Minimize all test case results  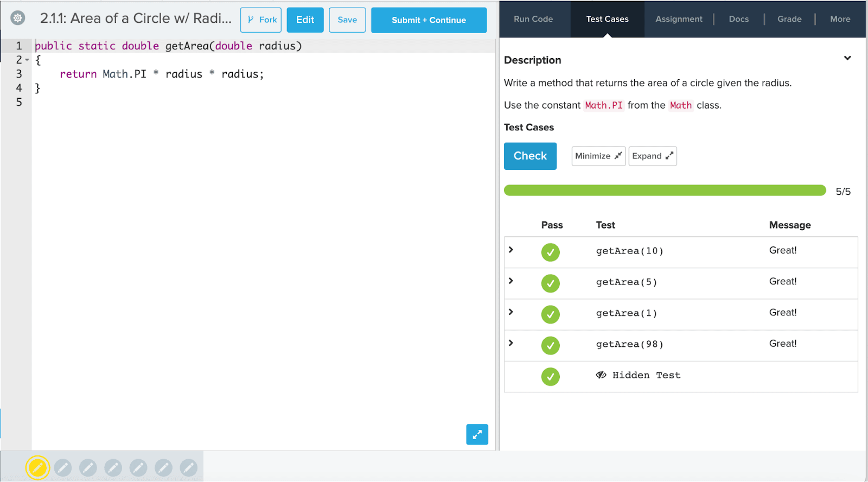click(598, 156)
